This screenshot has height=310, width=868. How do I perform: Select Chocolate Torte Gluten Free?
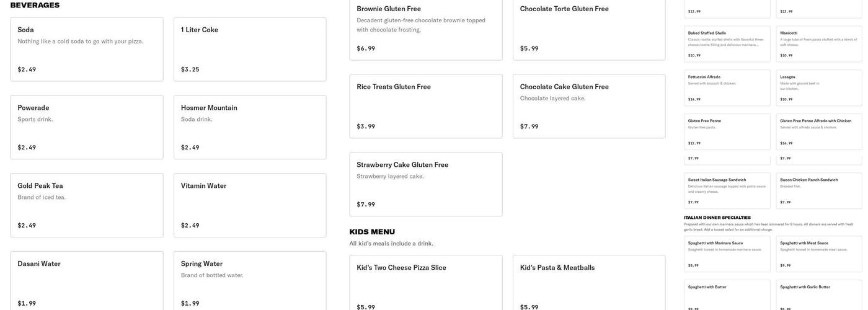click(x=589, y=29)
